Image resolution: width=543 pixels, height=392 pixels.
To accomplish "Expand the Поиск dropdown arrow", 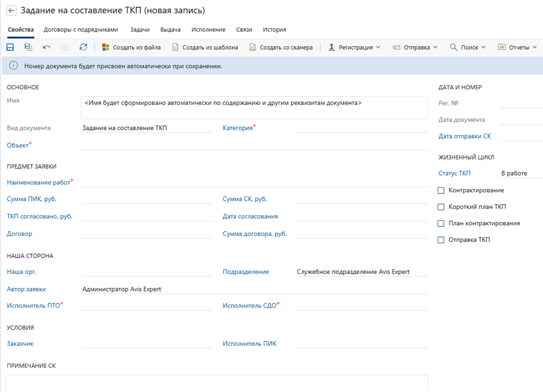I will pyautogui.click(x=483, y=47).
